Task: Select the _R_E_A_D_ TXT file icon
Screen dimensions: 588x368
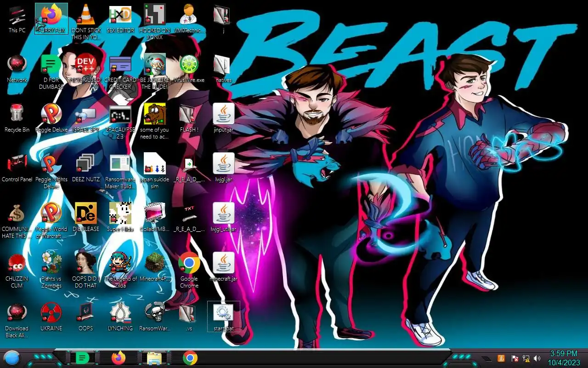Action: 189,218
